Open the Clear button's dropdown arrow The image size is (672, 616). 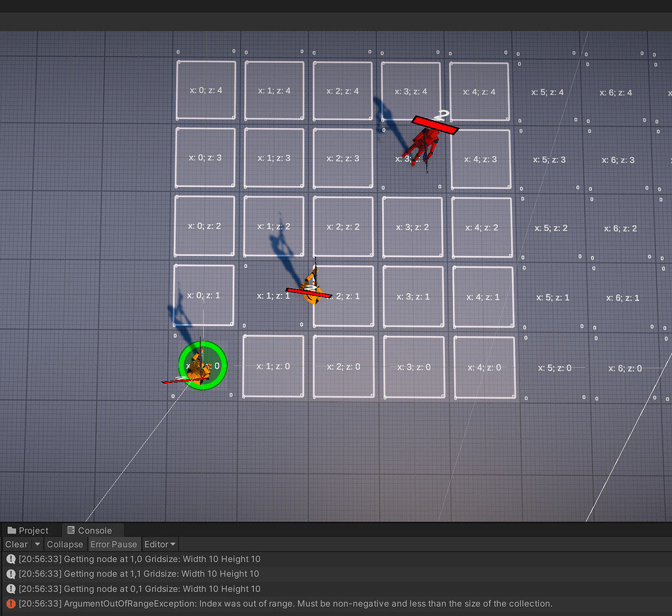click(37, 544)
